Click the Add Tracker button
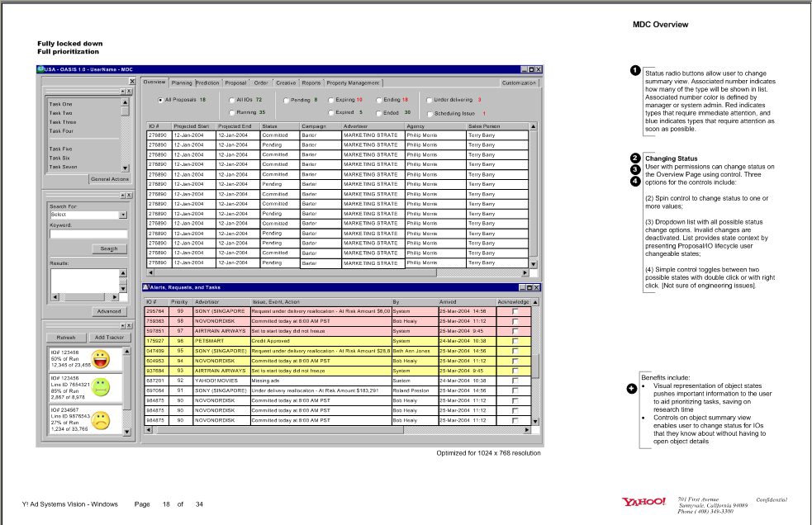 click(x=110, y=336)
